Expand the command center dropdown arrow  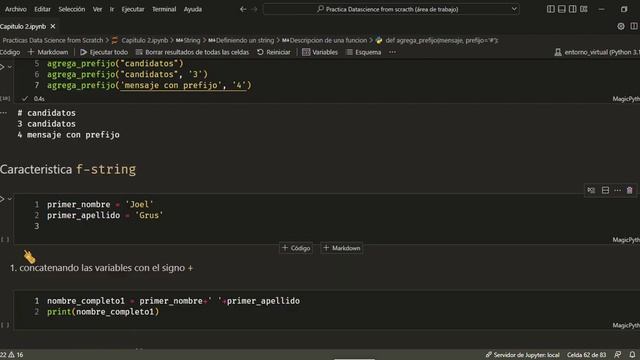(514, 9)
